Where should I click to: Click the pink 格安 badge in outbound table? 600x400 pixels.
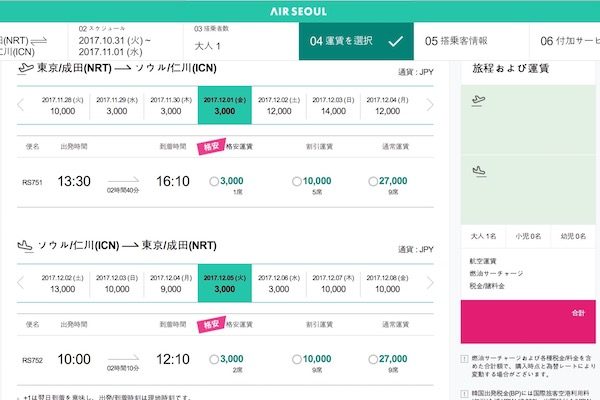point(211,146)
